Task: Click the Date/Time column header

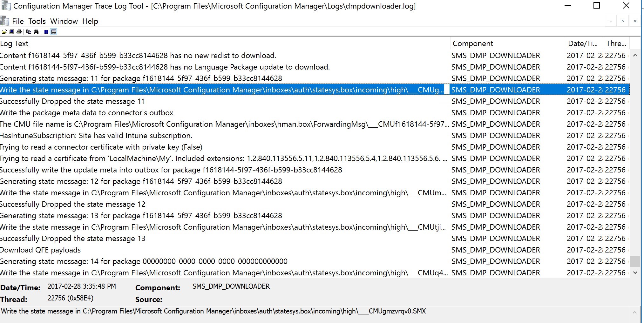Action: coord(585,44)
